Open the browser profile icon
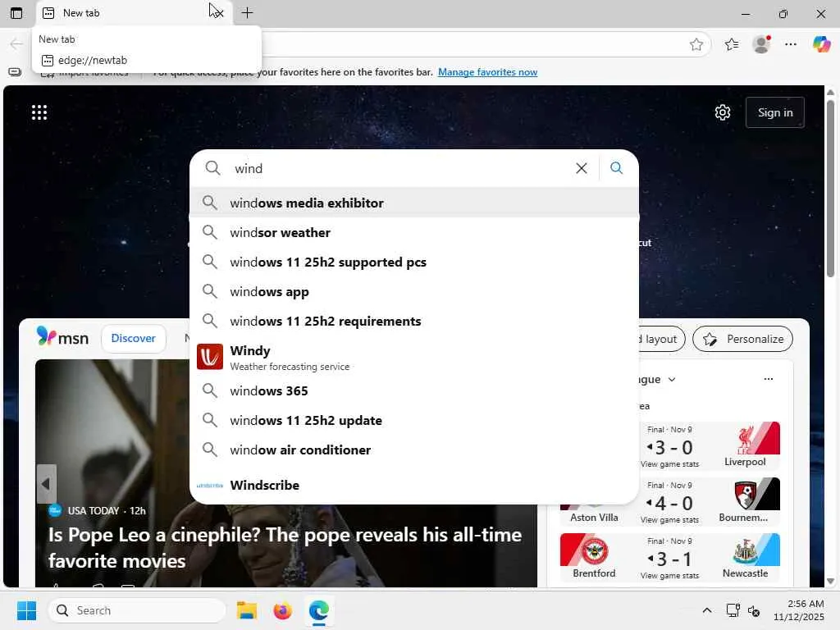The height and width of the screenshot is (630, 840). pyautogui.click(x=761, y=44)
